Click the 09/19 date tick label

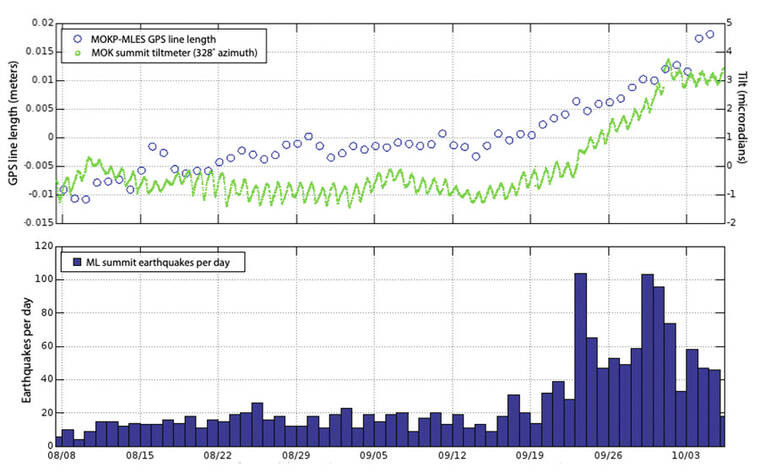click(529, 455)
